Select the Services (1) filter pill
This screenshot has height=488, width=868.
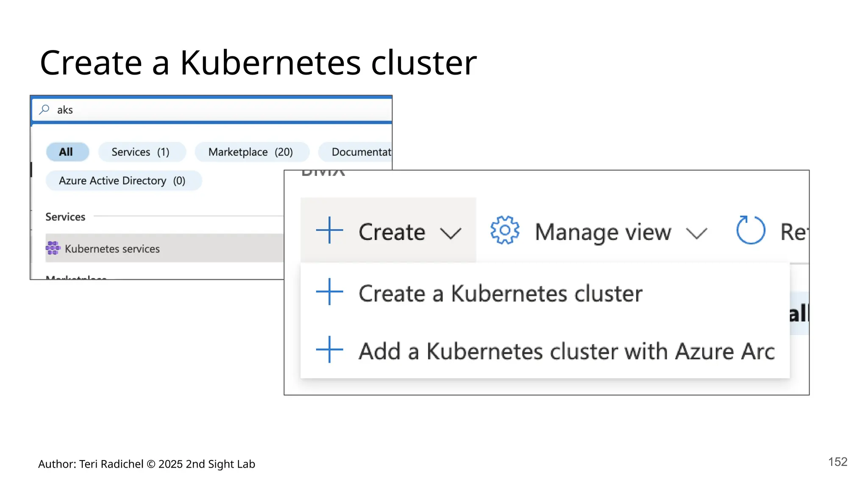click(142, 152)
